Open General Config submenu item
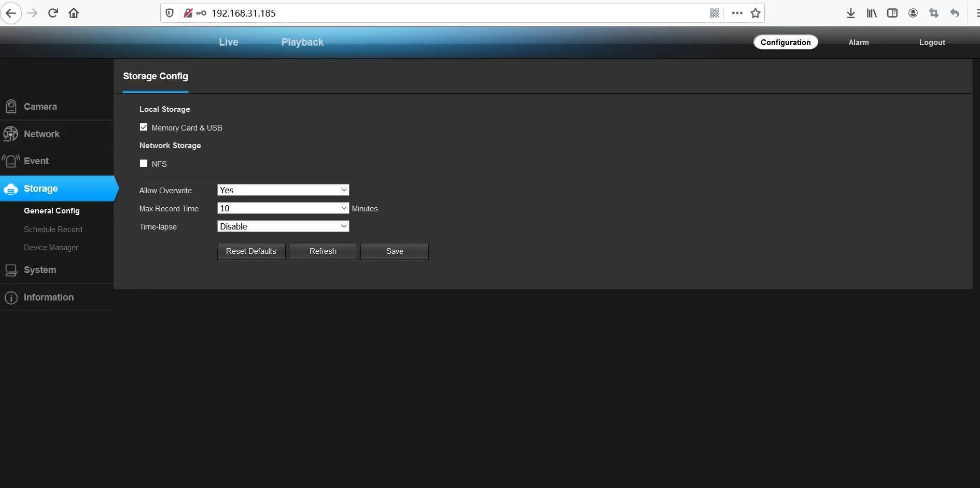980x488 pixels. 52,211
